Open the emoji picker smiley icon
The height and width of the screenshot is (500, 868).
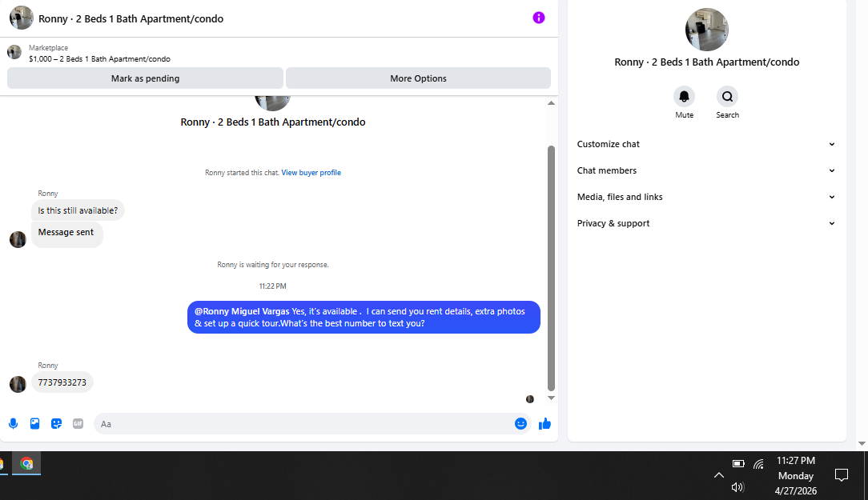(520, 424)
